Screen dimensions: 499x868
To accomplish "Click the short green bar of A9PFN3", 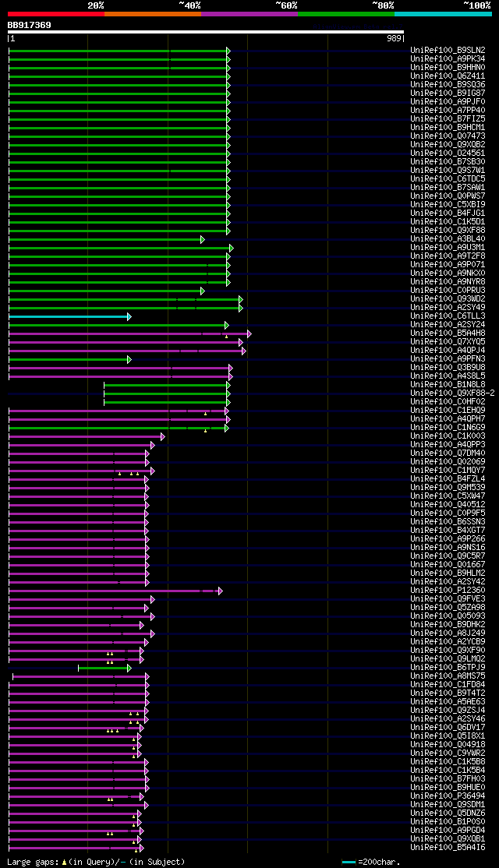I will point(70,360).
